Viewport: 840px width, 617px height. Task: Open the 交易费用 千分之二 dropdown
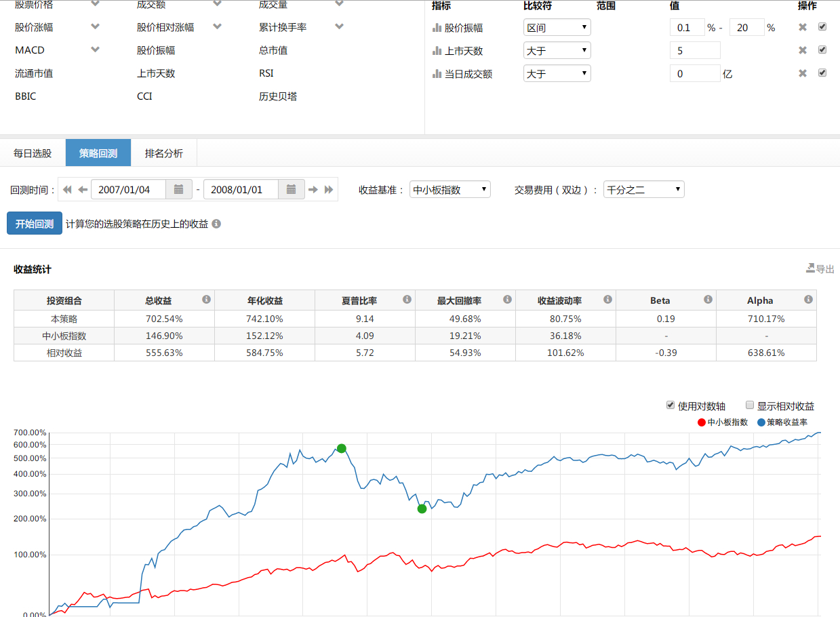click(x=643, y=190)
